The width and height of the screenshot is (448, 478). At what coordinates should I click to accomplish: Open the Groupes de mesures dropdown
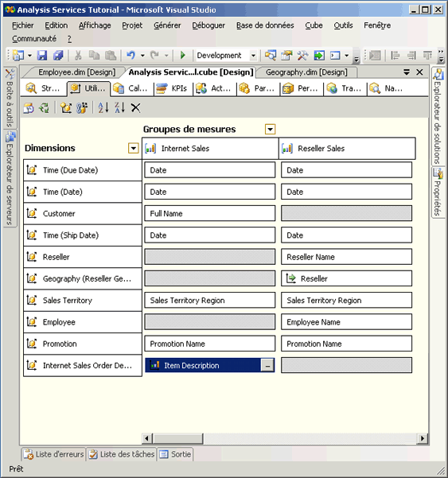(x=271, y=130)
